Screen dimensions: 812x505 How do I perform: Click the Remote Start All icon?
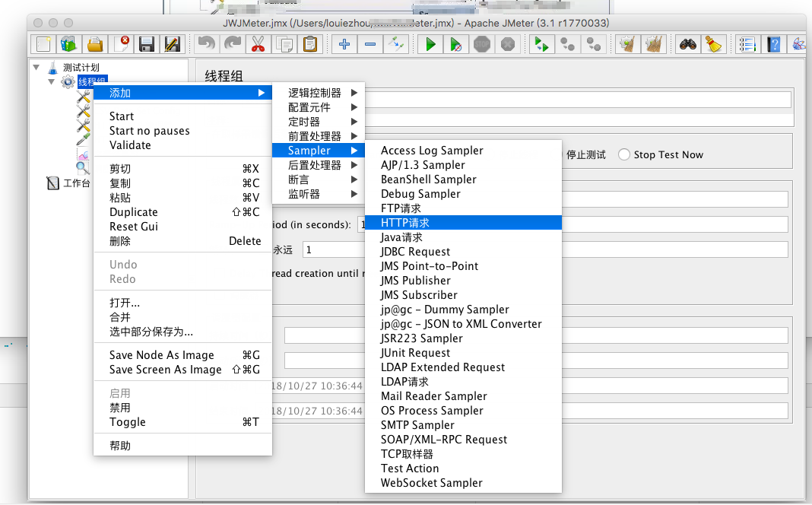pyautogui.click(x=541, y=45)
